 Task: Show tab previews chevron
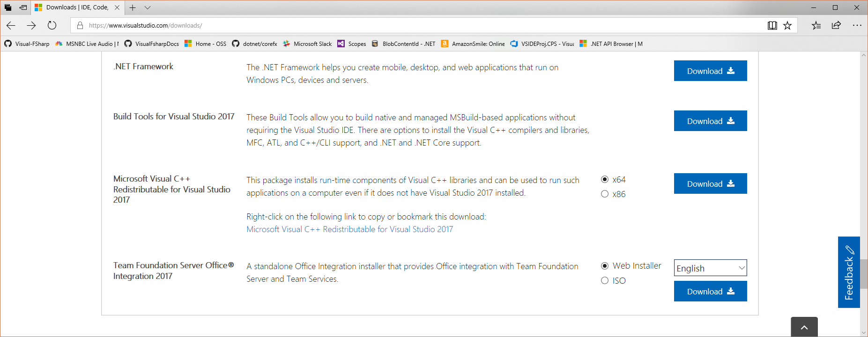pyautogui.click(x=148, y=7)
